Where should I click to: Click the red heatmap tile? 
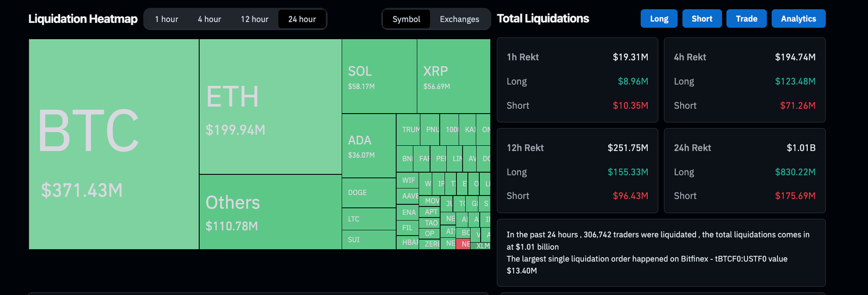pos(464,244)
